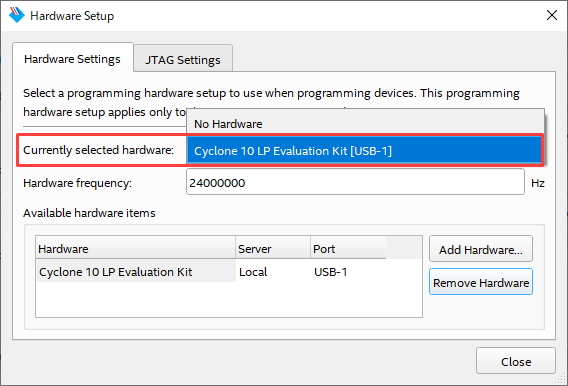This screenshot has height=386, width=568.
Task: Open the Add Hardware... dialog
Action: tap(481, 249)
